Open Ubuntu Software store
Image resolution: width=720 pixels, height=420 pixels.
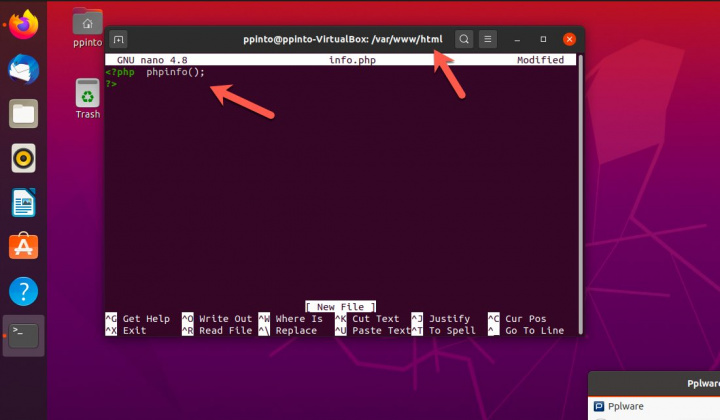(23, 247)
